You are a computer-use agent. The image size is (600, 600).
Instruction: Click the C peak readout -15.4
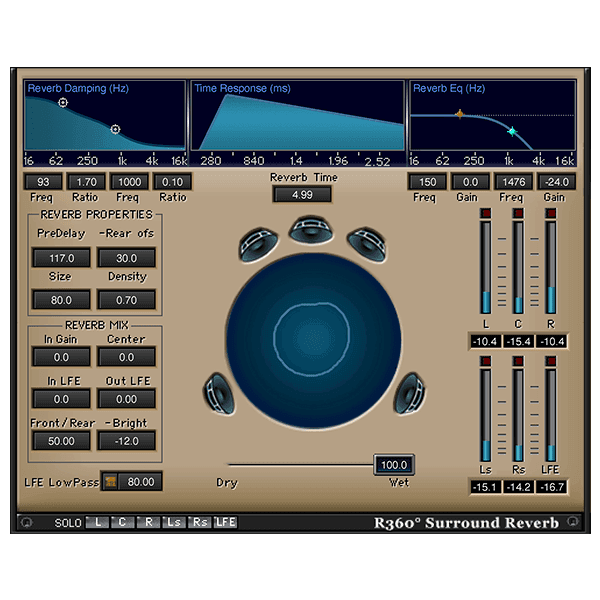click(x=518, y=341)
